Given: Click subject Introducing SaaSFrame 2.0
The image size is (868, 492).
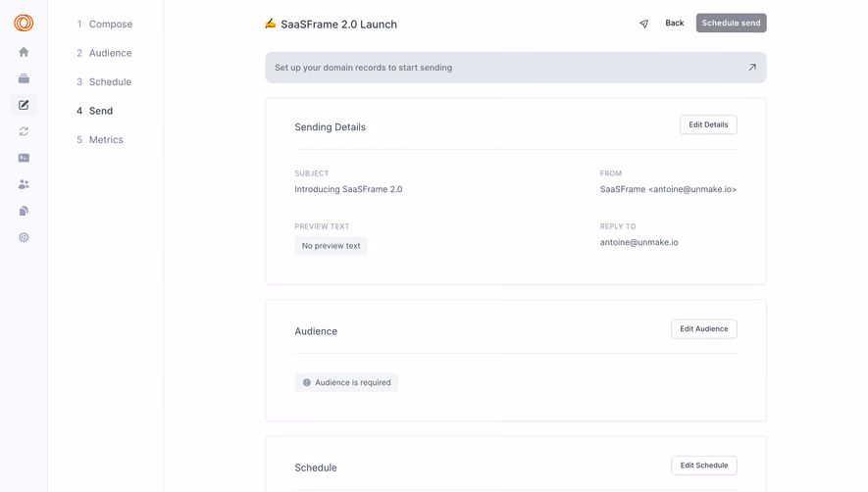Looking at the screenshot, I should pyautogui.click(x=348, y=189).
